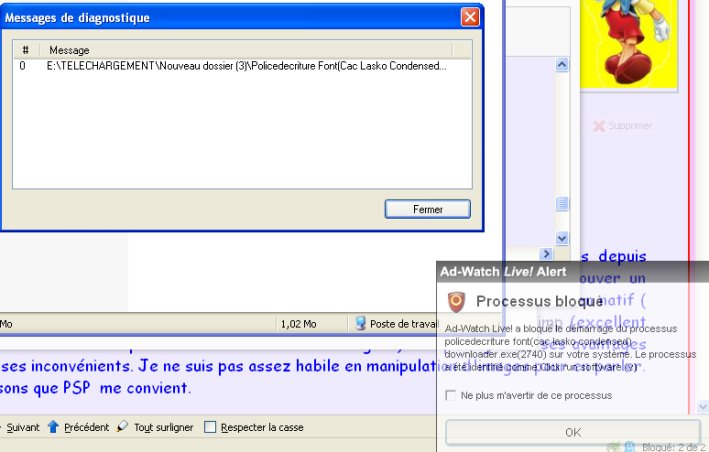709x452 pixels.
Task: Click the Bloqué: 2 de 2 status text
Action: click(673, 447)
